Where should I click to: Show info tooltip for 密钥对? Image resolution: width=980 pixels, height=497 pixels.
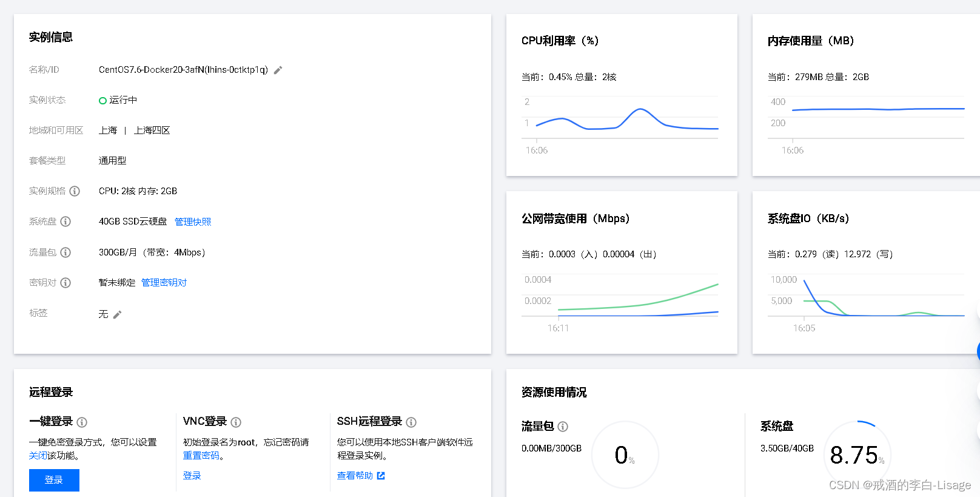point(65,283)
